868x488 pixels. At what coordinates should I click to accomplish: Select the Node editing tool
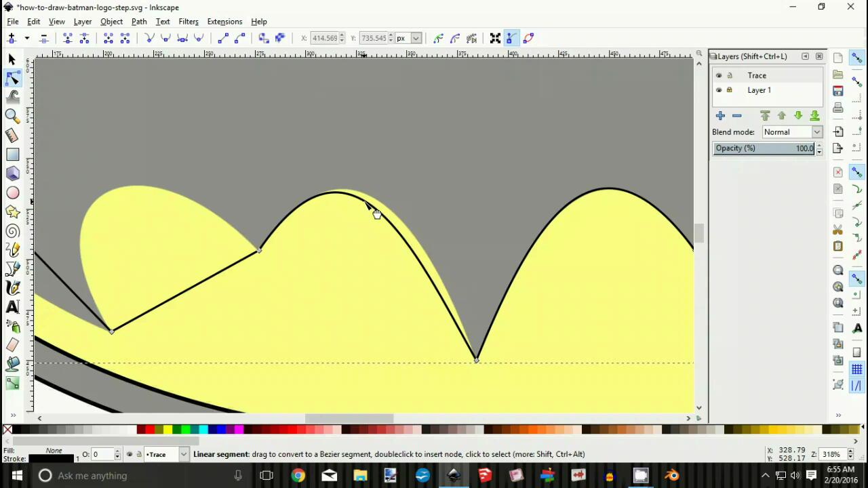tap(12, 79)
